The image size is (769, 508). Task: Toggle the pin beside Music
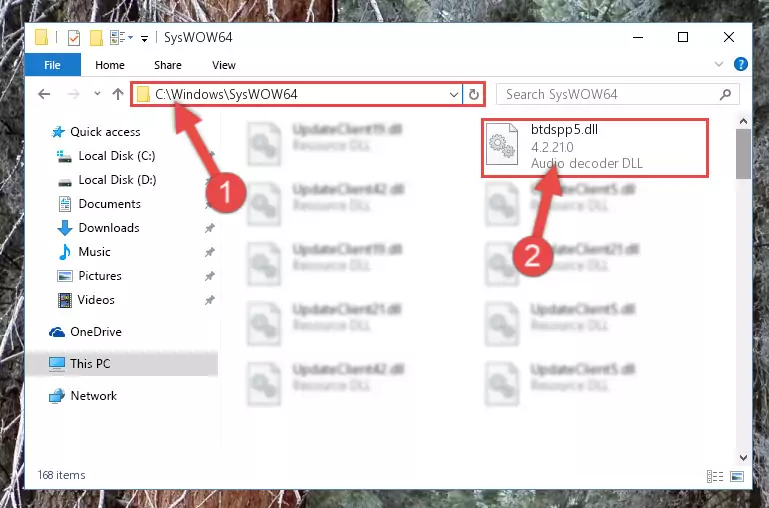click(x=210, y=252)
